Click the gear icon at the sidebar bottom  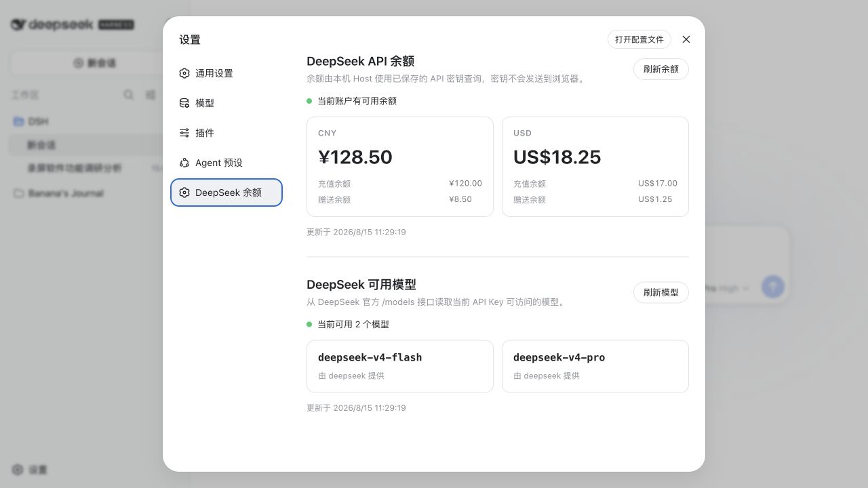[18, 470]
